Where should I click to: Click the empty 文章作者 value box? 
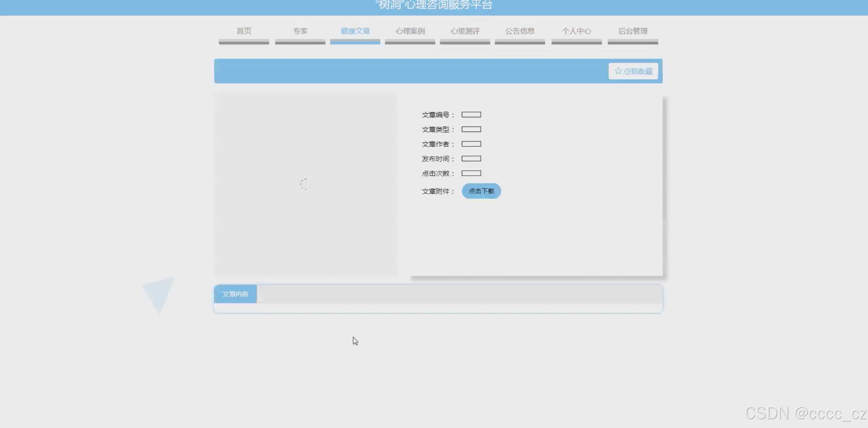471,144
